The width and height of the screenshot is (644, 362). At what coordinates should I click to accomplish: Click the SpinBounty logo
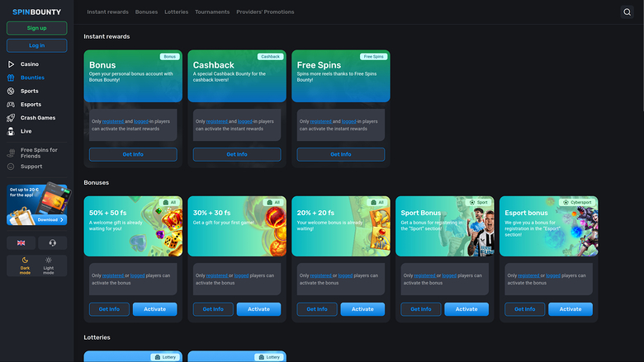point(36,12)
